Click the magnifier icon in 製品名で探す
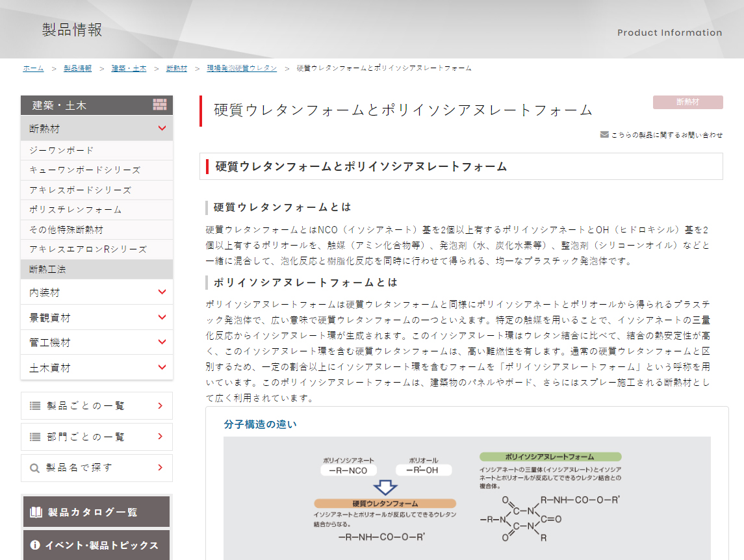This screenshot has height=560, width=744. point(34,468)
